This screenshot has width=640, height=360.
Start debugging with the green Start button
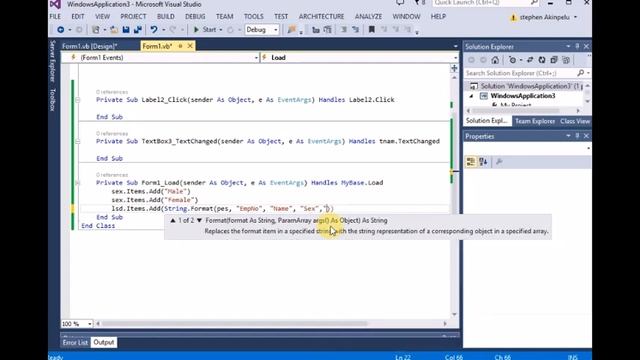tap(205, 29)
